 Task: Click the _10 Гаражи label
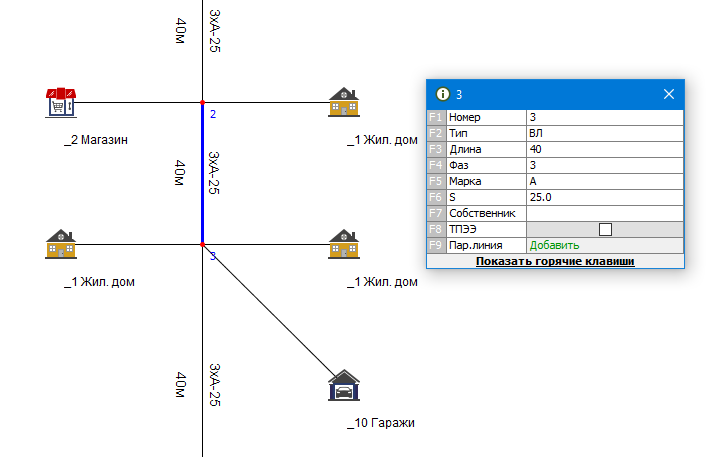coord(381,423)
